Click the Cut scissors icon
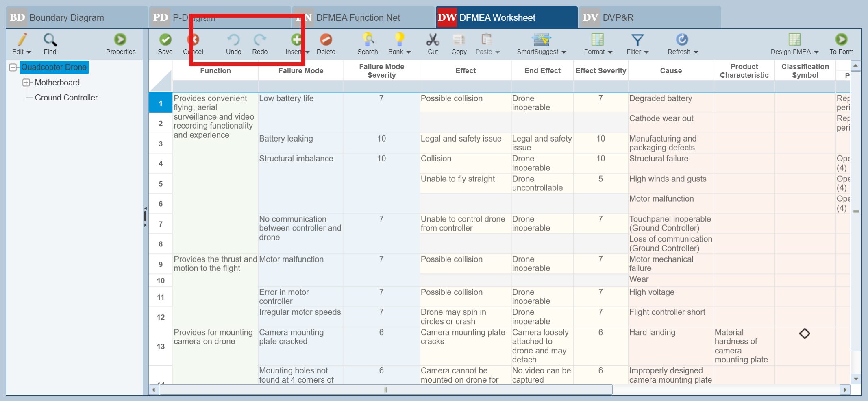868x401 pixels. pos(433,40)
